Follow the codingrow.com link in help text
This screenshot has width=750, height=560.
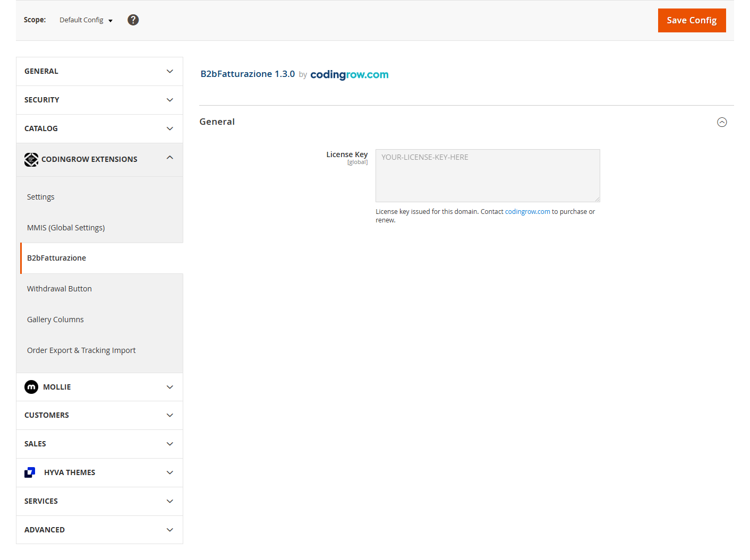(527, 211)
